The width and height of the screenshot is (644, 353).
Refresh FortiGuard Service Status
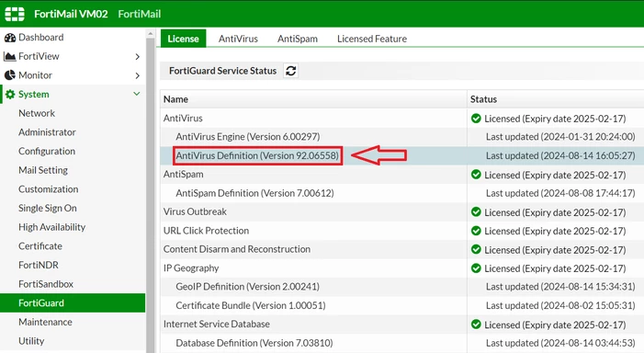tap(291, 71)
